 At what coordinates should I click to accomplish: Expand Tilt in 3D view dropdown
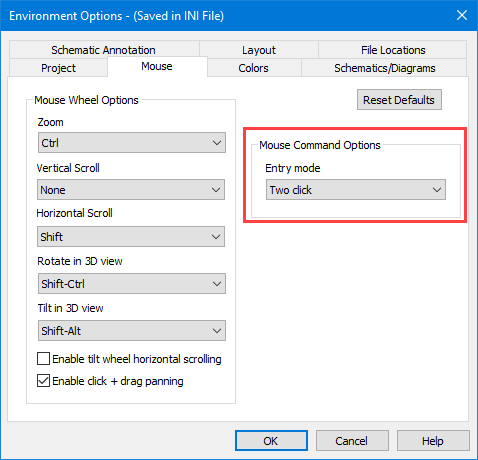(x=132, y=331)
